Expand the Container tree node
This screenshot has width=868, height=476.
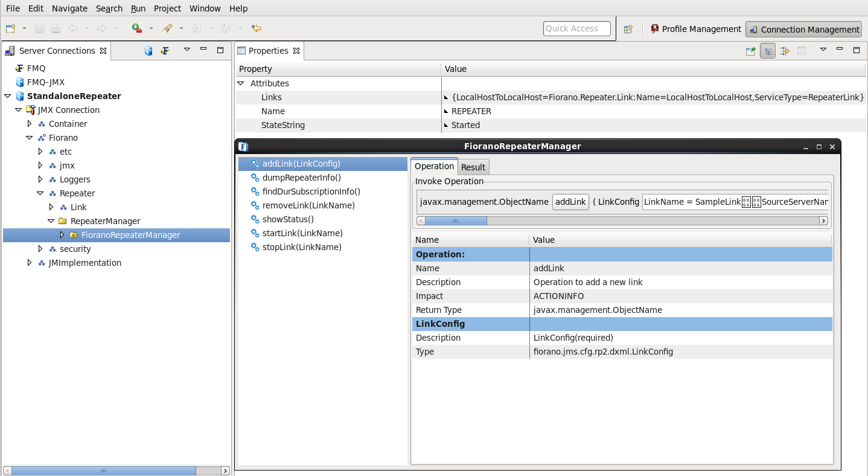point(30,124)
